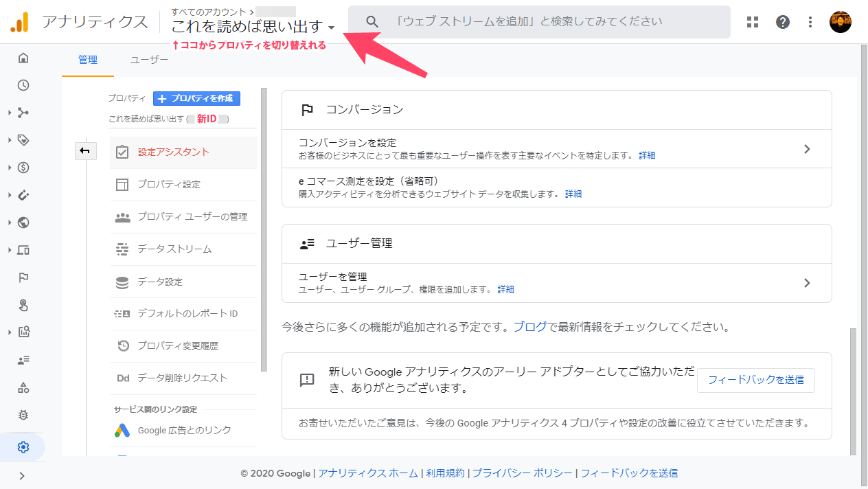Open the Monetization dollar icon in sidebar
This screenshot has height=489, width=868.
[23, 168]
